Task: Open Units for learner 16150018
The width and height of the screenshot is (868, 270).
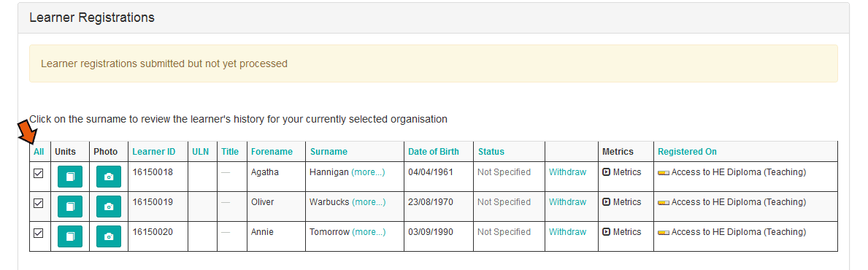Action: coord(70,177)
